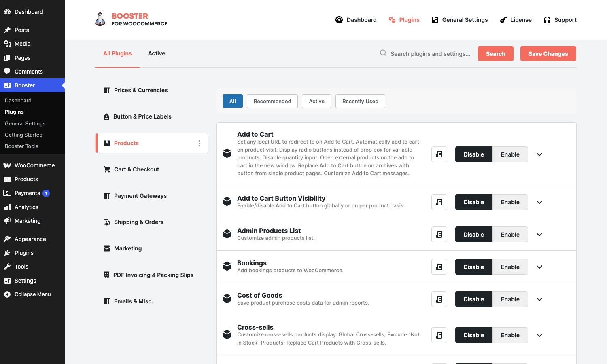The height and width of the screenshot is (364, 607).
Task: Click the Search button
Action: tap(495, 53)
